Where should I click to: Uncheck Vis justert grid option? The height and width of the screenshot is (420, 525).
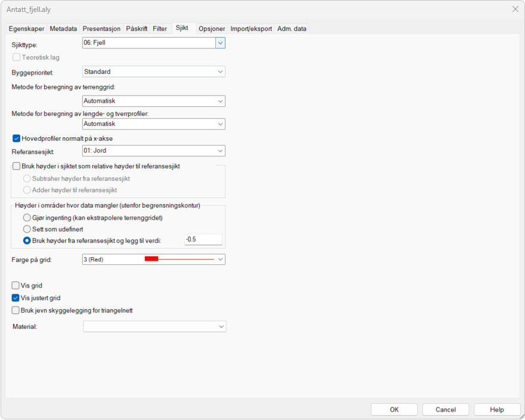point(16,298)
